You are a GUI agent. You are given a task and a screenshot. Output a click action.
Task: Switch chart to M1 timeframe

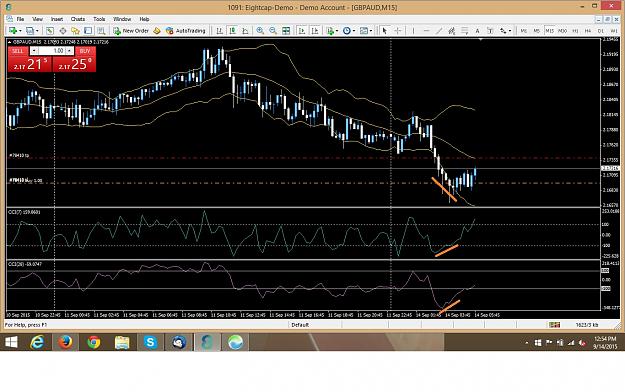[x=524, y=31]
